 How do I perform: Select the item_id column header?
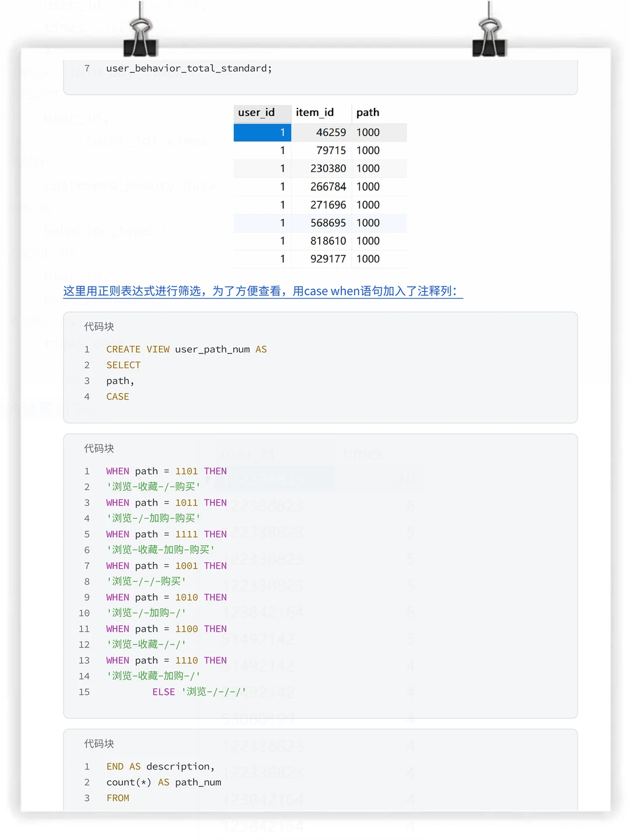pyautogui.click(x=316, y=113)
